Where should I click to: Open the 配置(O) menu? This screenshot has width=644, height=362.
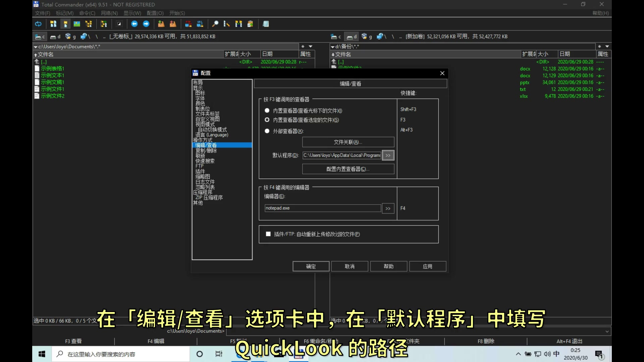(155, 13)
